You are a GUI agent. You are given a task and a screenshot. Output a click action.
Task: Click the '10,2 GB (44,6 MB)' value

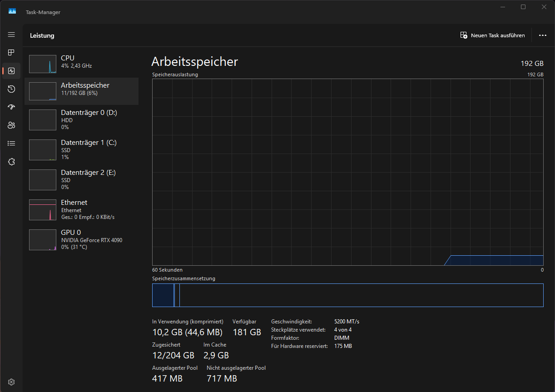click(x=187, y=332)
